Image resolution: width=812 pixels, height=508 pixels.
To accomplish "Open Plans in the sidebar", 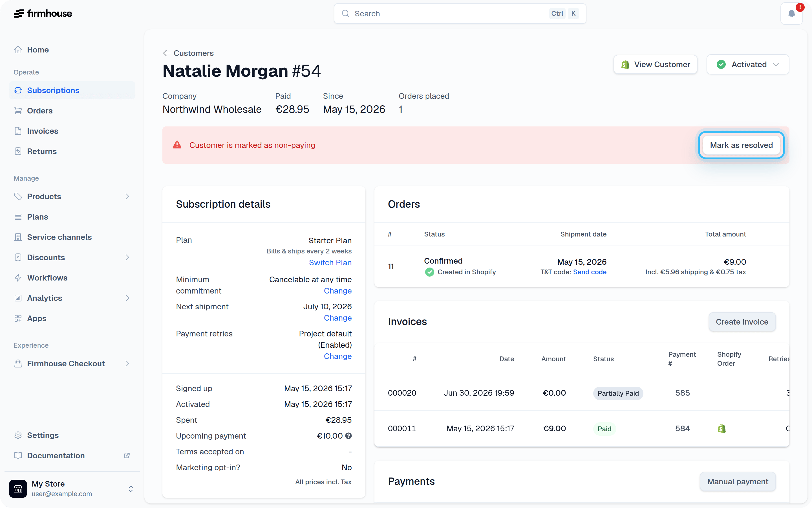I will click(72, 217).
